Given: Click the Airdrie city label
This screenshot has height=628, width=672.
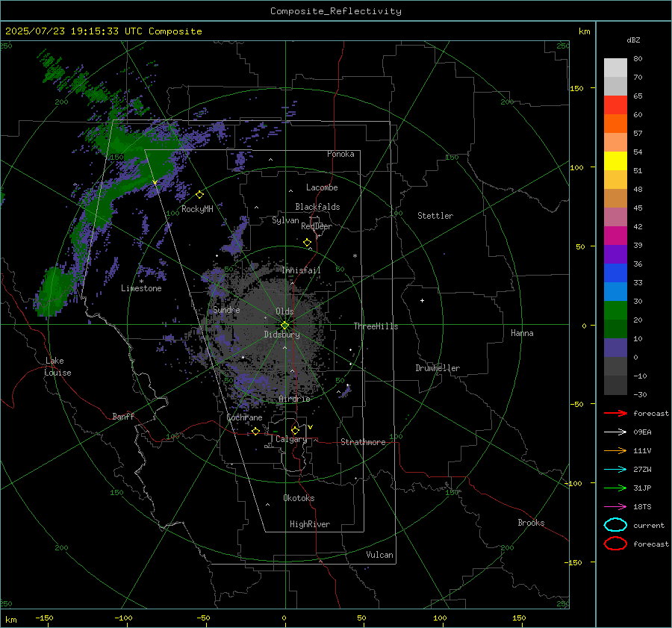Looking at the screenshot, I should (x=294, y=399).
